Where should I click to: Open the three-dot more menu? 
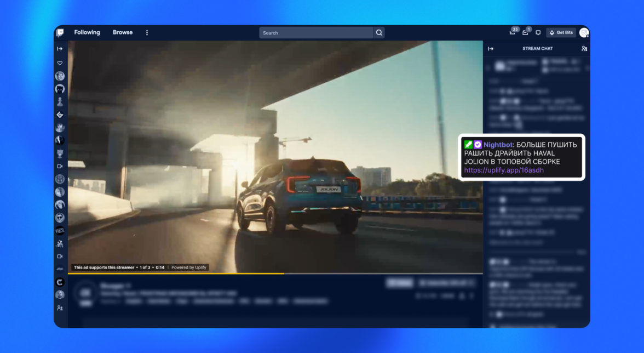[x=147, y=33]
